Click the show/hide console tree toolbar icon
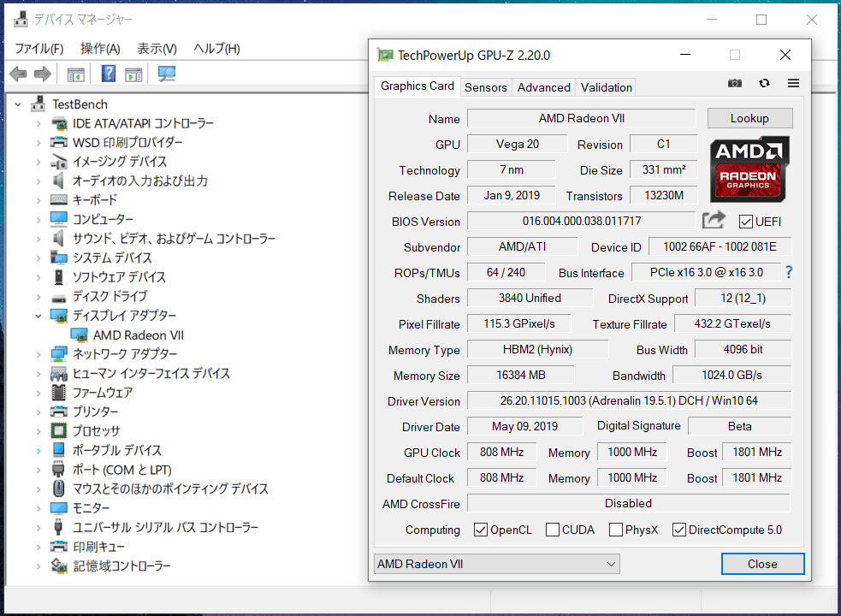This screenshot has width=841, height=616. (75, 74)
